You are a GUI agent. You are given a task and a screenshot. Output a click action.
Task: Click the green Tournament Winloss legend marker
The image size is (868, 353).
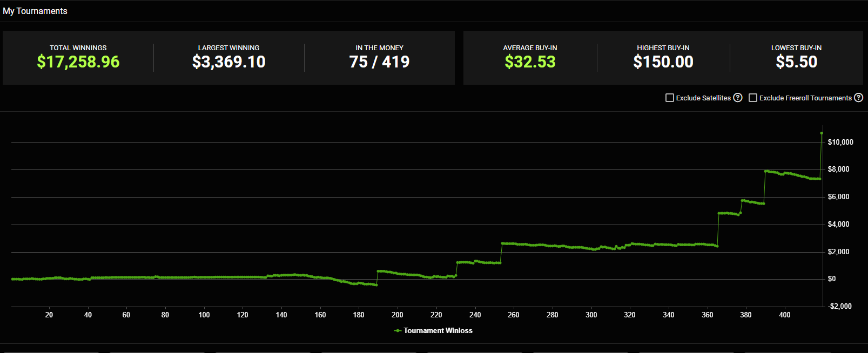(398, 331)
